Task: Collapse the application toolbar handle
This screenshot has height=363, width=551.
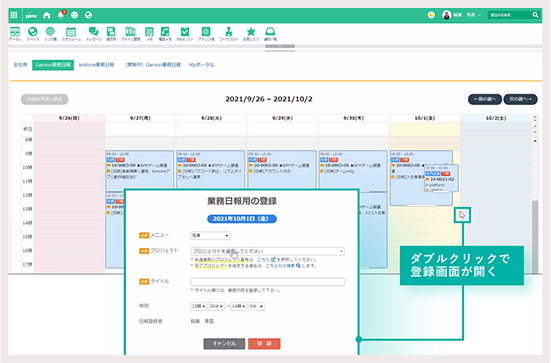Action: (280, 46)
